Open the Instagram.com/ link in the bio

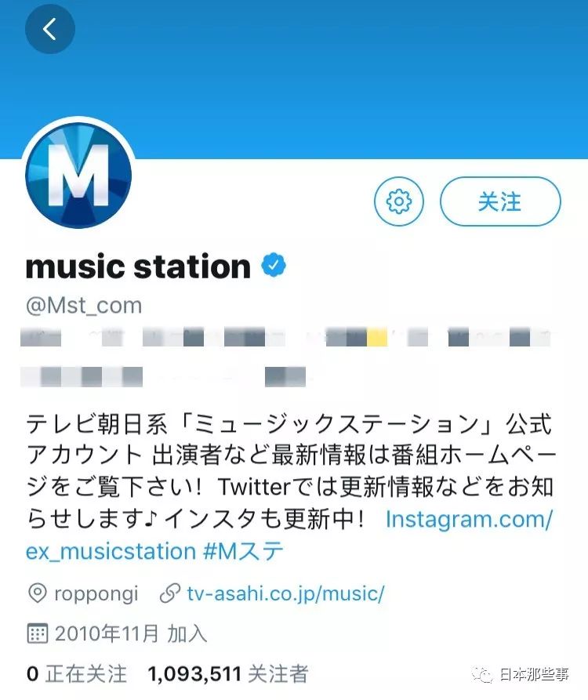[x=470, y=519]
